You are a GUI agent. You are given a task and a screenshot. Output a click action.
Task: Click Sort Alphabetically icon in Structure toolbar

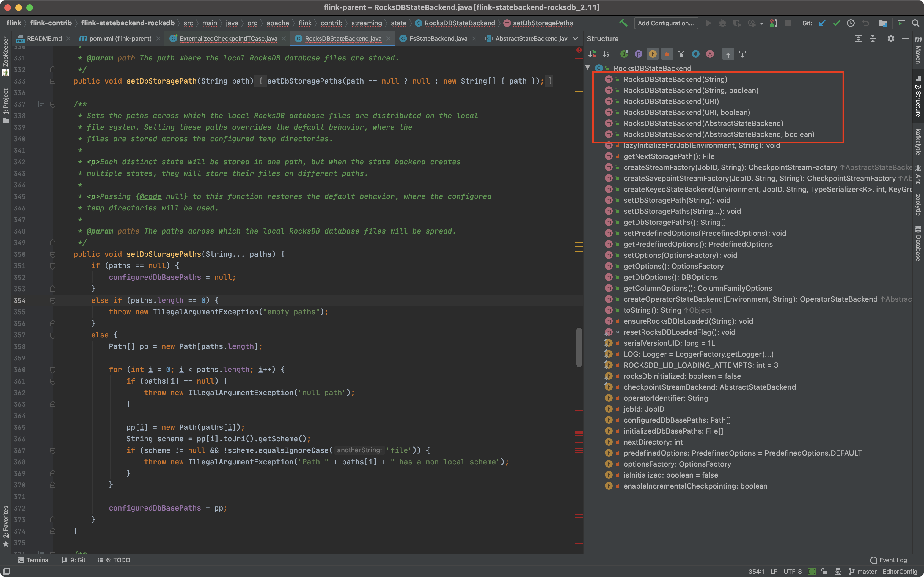pos(606,54)
